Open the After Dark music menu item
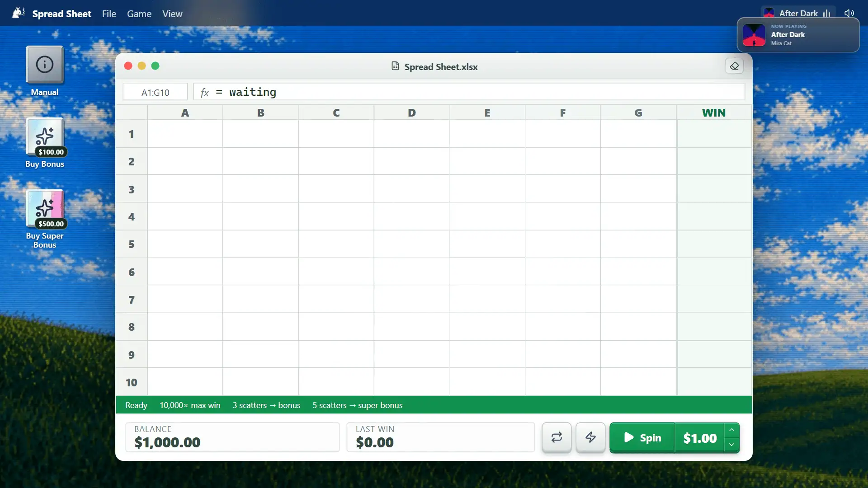The width and height of the screenshot is (868, 488). click(799, 13)
